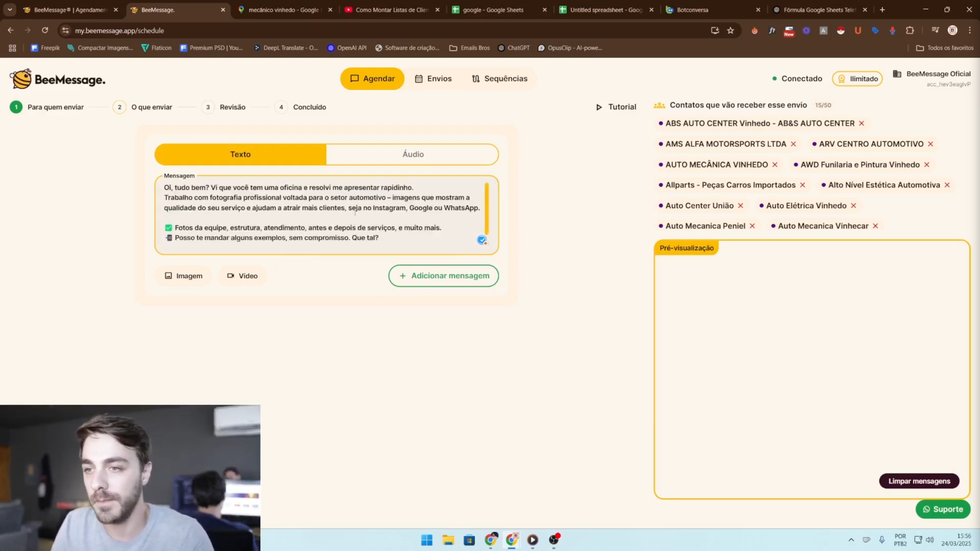The width and height of the screenshot is (980, 551).
Task: Open Suporte WhatsApp chat
Action: (x=943, y=509)
